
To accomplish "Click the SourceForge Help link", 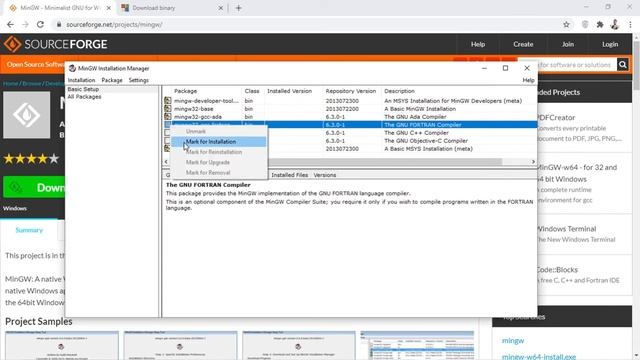I will (478, 44).
